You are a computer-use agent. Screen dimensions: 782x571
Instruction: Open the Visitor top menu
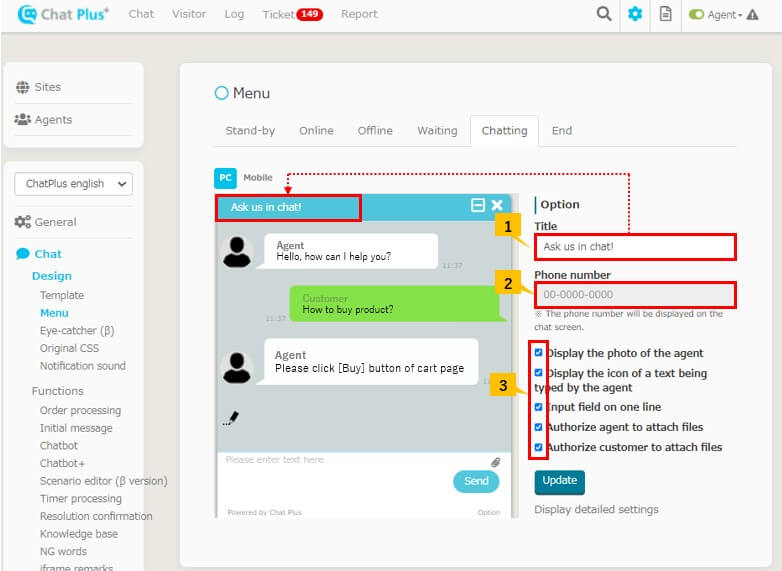coord(189,14)
